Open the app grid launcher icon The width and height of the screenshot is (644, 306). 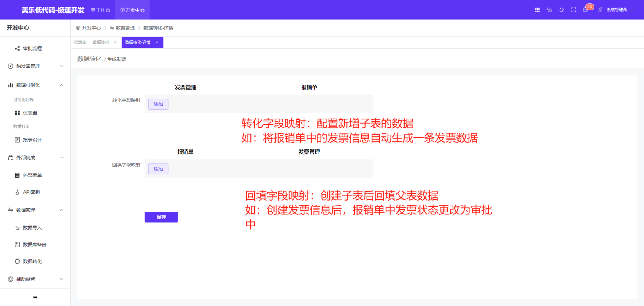[x=537, y=10]
